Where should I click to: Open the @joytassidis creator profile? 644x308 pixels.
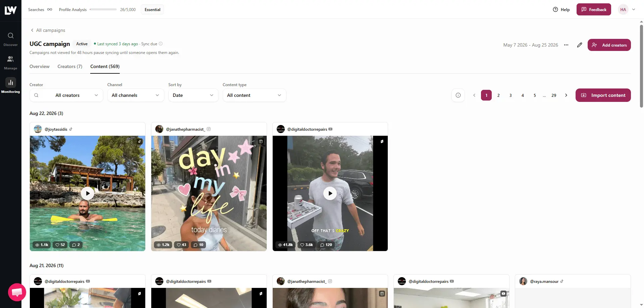point(56,129)
